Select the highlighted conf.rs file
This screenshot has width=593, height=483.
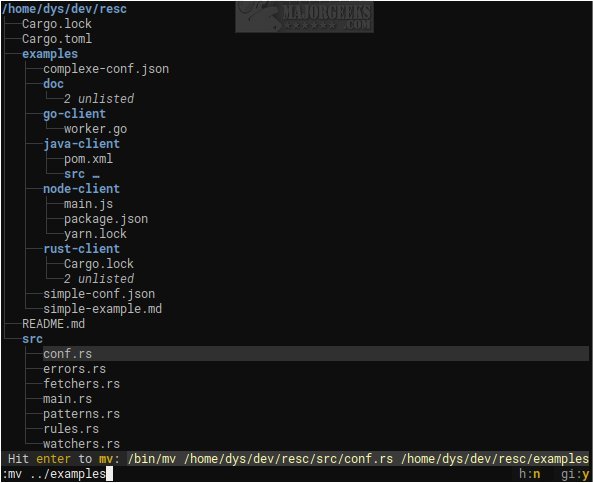pos(316,354)
